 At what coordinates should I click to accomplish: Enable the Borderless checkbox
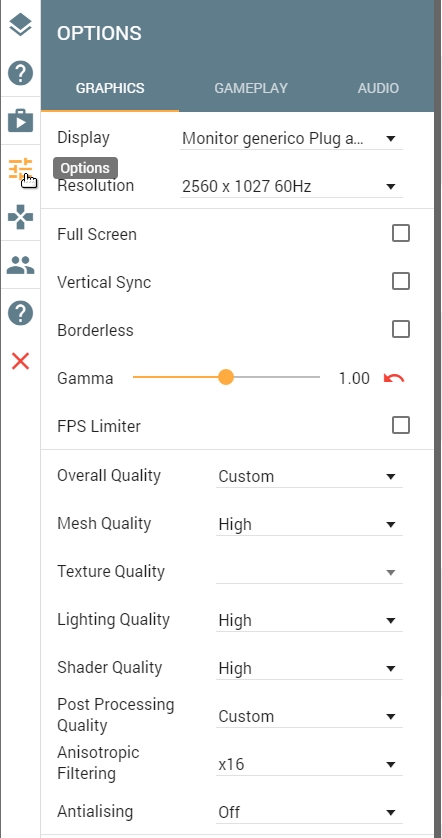[x=401, y=330]
